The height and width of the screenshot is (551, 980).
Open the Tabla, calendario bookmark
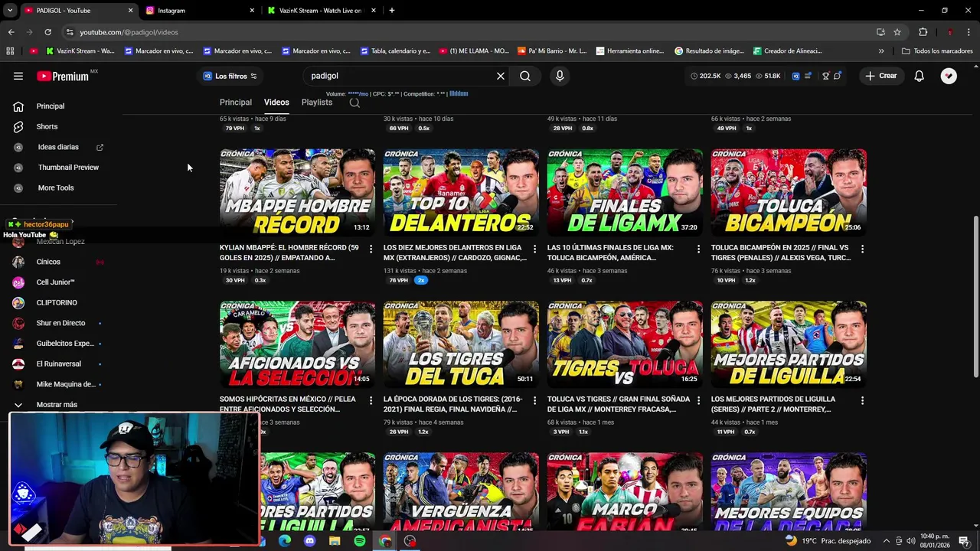(x=395, y=51)
